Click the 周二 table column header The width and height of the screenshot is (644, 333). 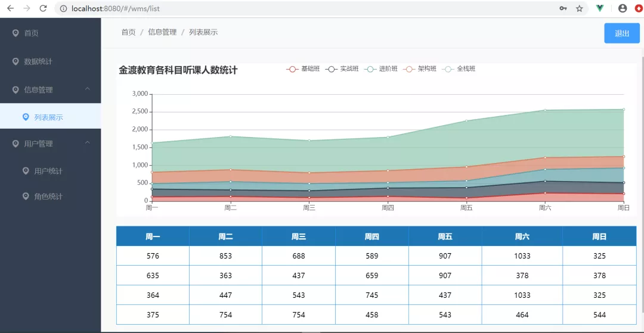coord(225,236)
